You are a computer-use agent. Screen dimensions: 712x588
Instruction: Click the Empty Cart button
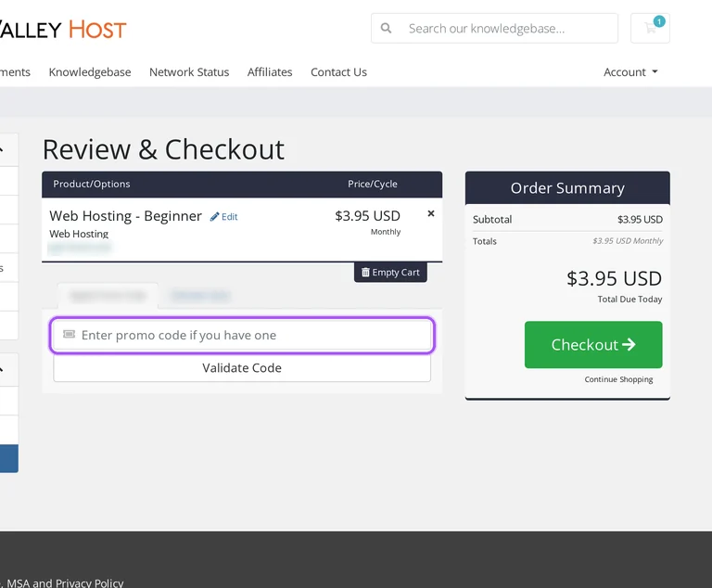(x=390, y=272)
